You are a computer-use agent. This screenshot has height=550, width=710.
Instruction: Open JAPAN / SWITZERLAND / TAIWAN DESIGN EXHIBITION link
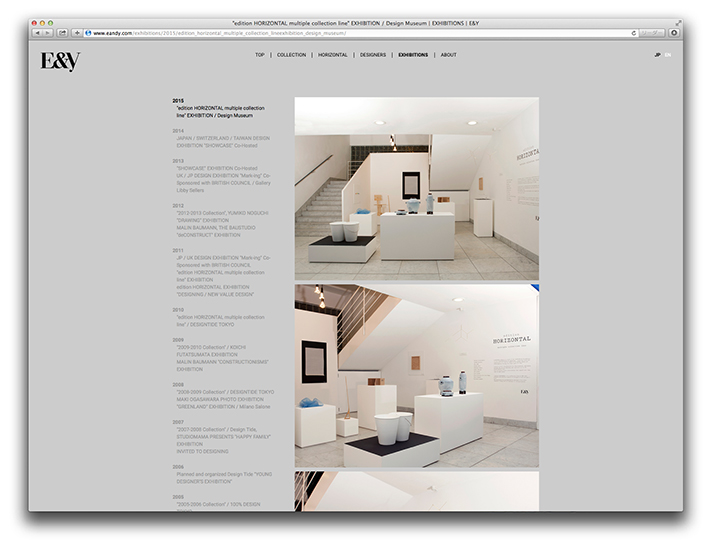click(x=222, y=138)
